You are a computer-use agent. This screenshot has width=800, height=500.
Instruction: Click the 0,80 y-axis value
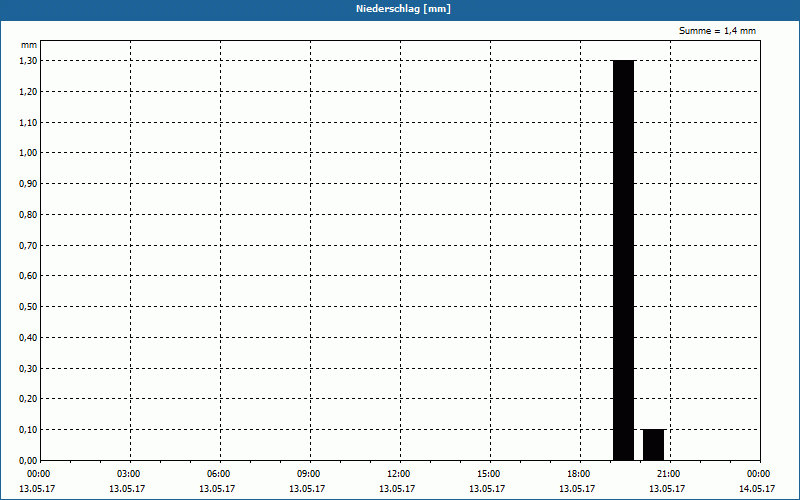tap(28, 215)
